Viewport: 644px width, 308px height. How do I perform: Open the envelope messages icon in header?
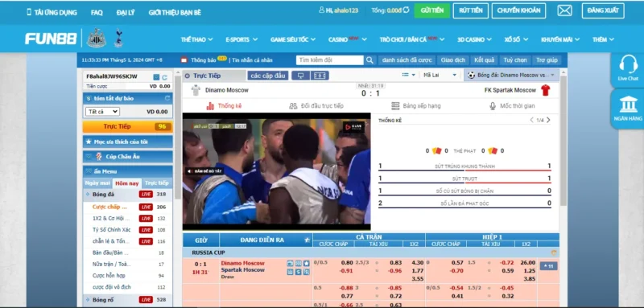tap(564, 10)
